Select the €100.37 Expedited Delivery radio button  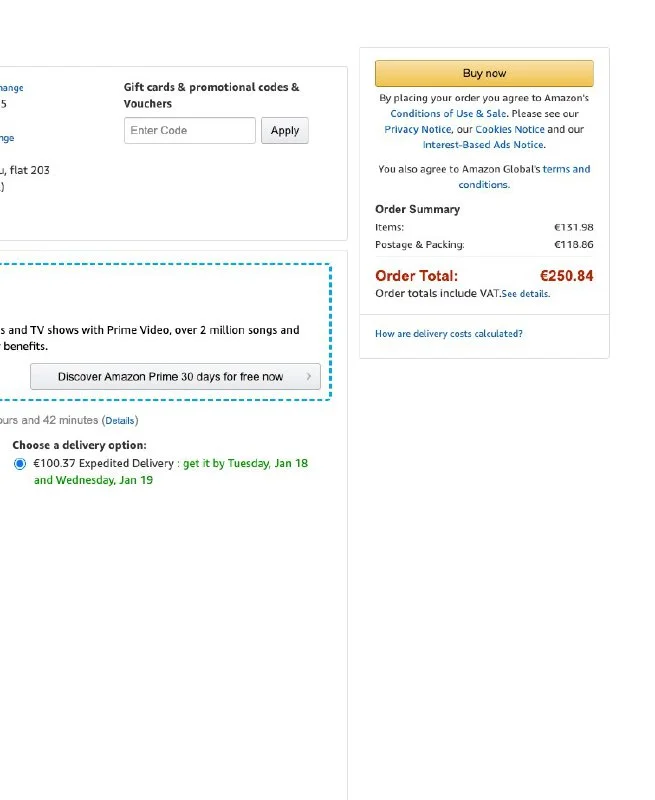coord(20,464)
